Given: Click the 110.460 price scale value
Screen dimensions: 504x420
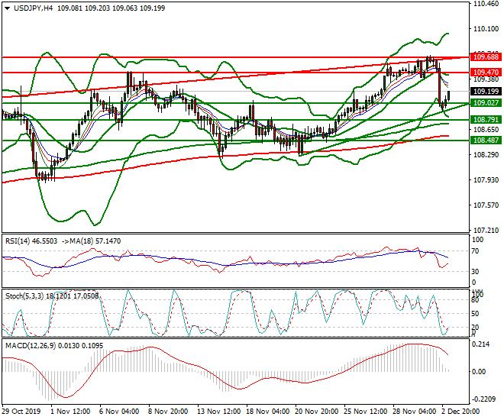Looking at the screenshot, I should [486, 4].
